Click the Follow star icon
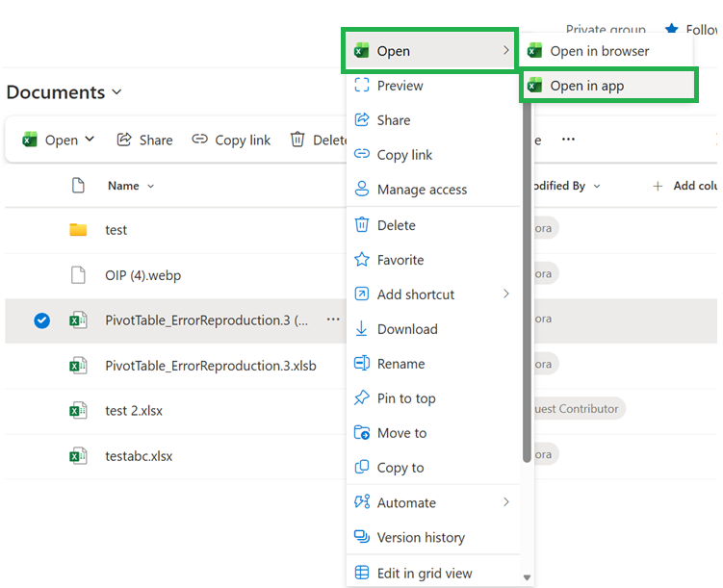723x588 pixels. click(x=672, y=30)
